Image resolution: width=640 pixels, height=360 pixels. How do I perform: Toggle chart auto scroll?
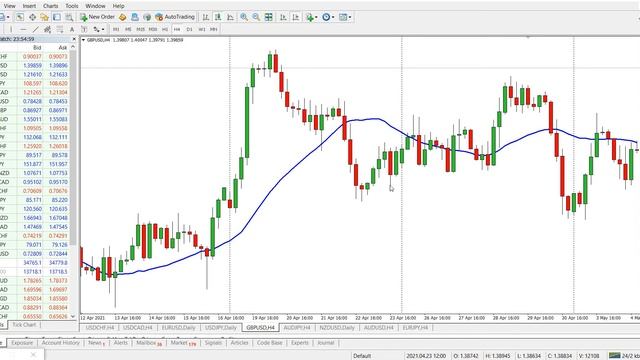pyautogui.click(x=283, y=17)
